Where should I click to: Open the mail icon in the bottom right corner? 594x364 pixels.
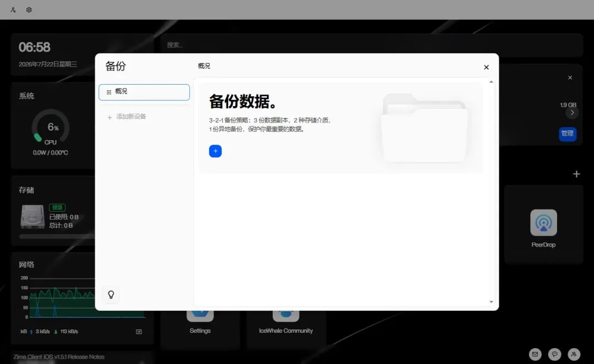point(535,354)
